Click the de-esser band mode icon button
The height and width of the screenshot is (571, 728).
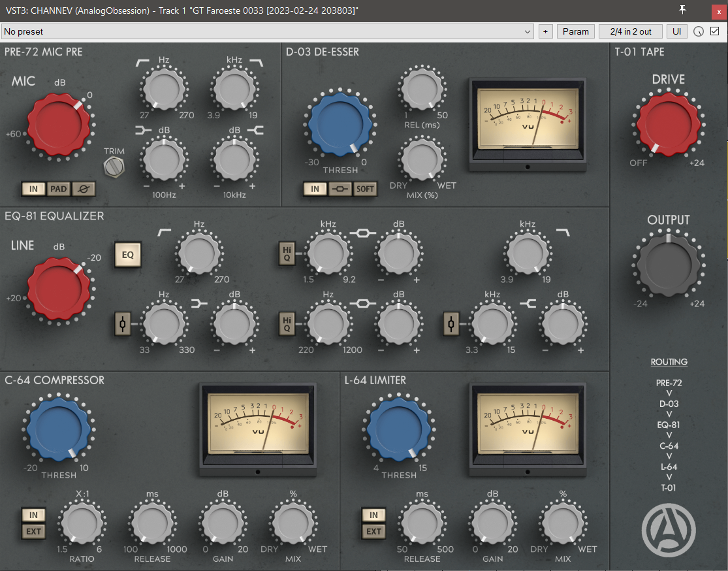tap(340, 189)
